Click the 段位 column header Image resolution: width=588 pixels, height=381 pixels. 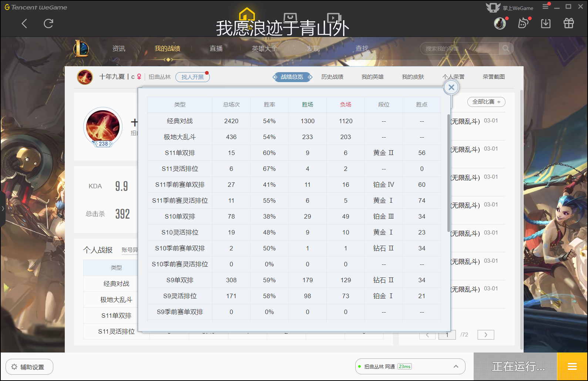[x=384, y=105]
